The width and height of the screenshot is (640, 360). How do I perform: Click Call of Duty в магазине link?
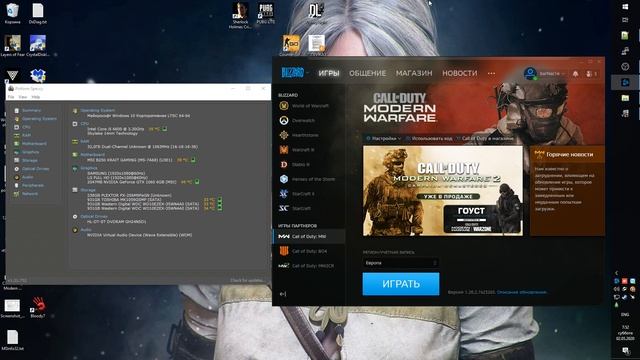point(485,138)
